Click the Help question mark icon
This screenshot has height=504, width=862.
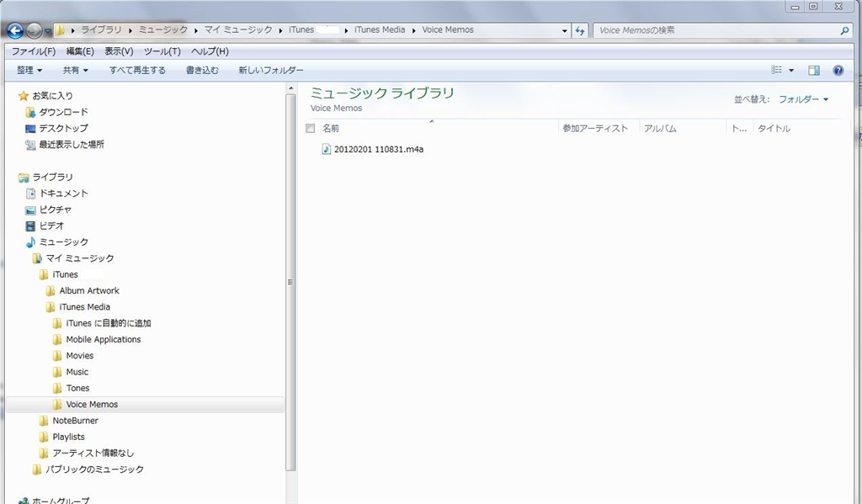click(x=838, y=71)
